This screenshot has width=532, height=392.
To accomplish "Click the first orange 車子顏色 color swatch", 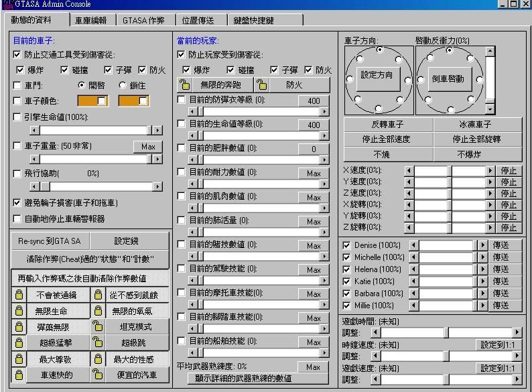I will coord(92,101).
